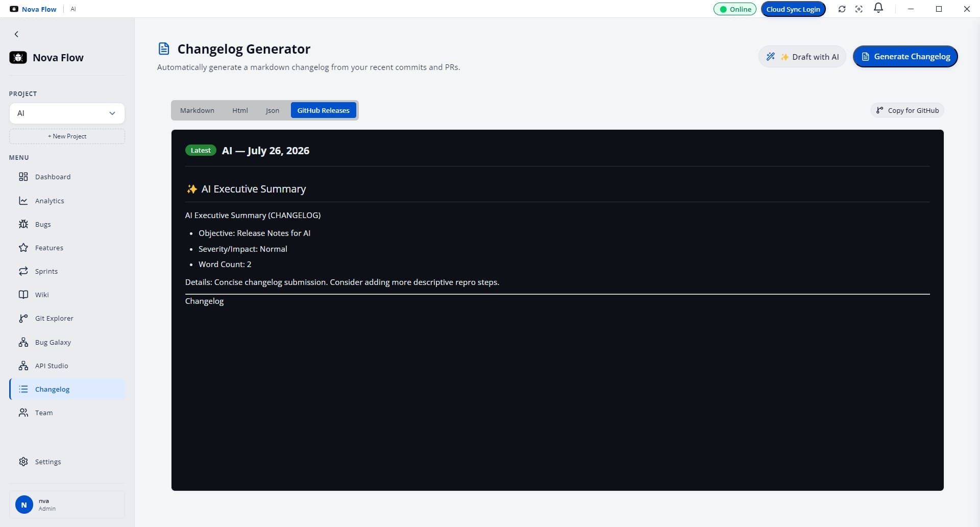Click Generate Changelog button
This screenshot has width=980, height=527.
point(905,57)
